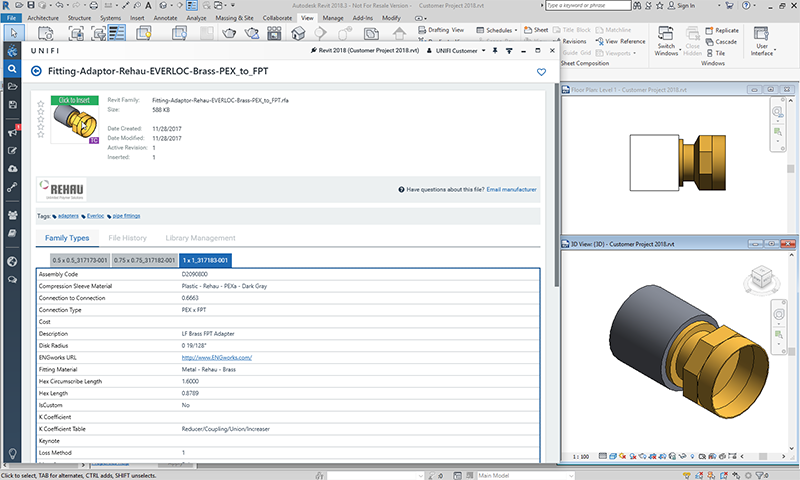Expand the Quick Access Toolbar customize arrow
The width and height of the screenshot is (800, 480).
pos(233,6)
